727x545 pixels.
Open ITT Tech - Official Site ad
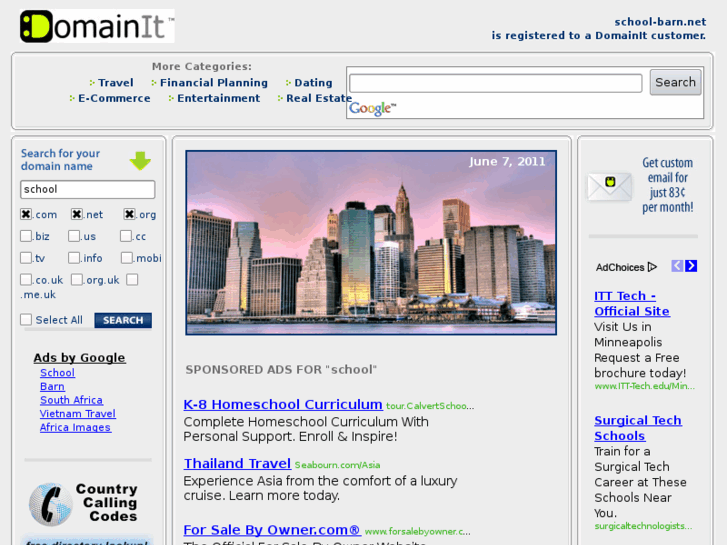tap(632, 303)
